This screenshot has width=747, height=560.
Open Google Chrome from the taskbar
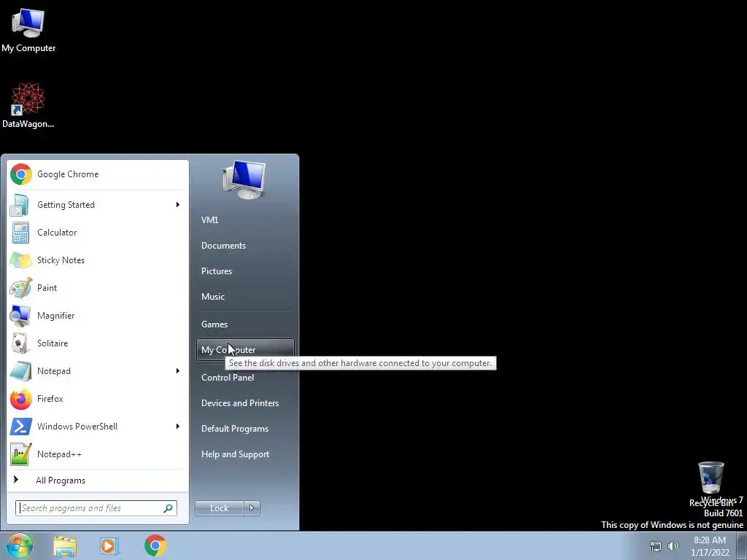155,545
